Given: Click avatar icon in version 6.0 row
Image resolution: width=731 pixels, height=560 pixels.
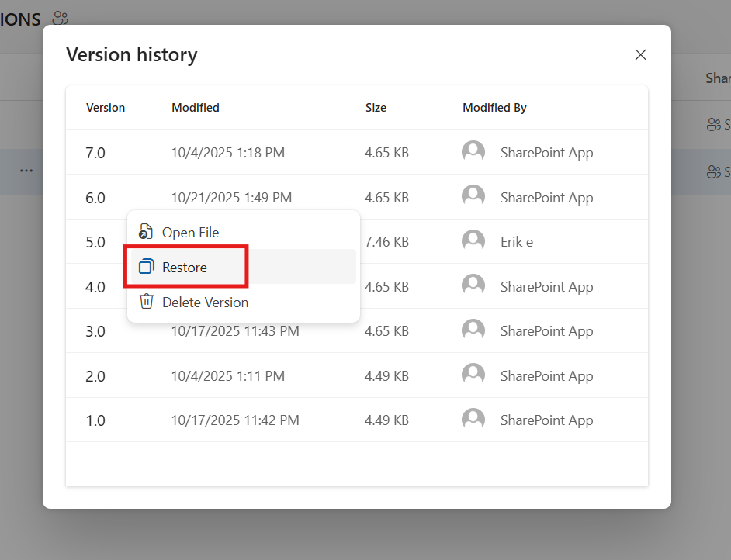Looking at the screenshot, I should pos(473,196).
